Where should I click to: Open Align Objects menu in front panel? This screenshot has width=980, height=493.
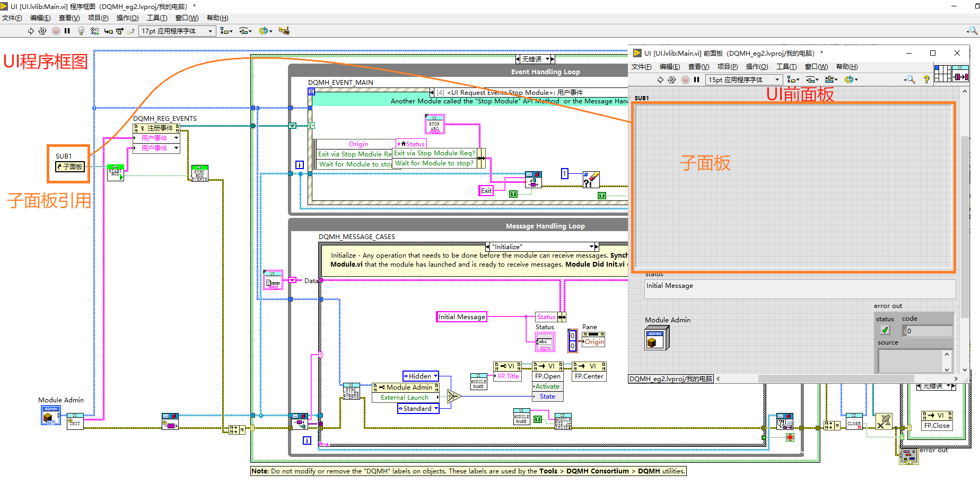[793, 80]
